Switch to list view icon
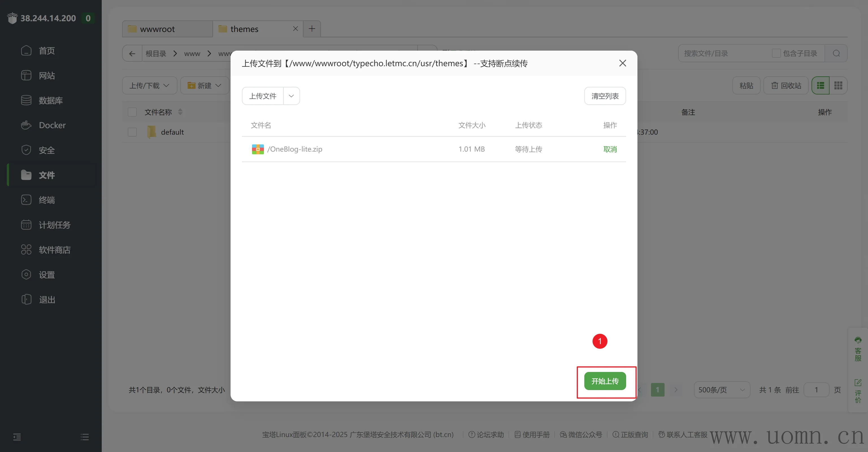Viewport: 868px width, 452px height. pos(821,86)
